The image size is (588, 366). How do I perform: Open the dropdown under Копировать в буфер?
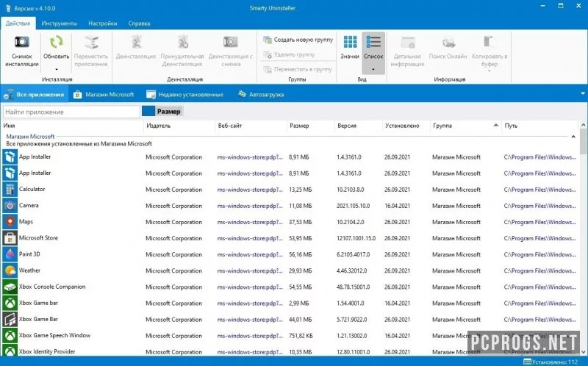click(x=490, y=71)
